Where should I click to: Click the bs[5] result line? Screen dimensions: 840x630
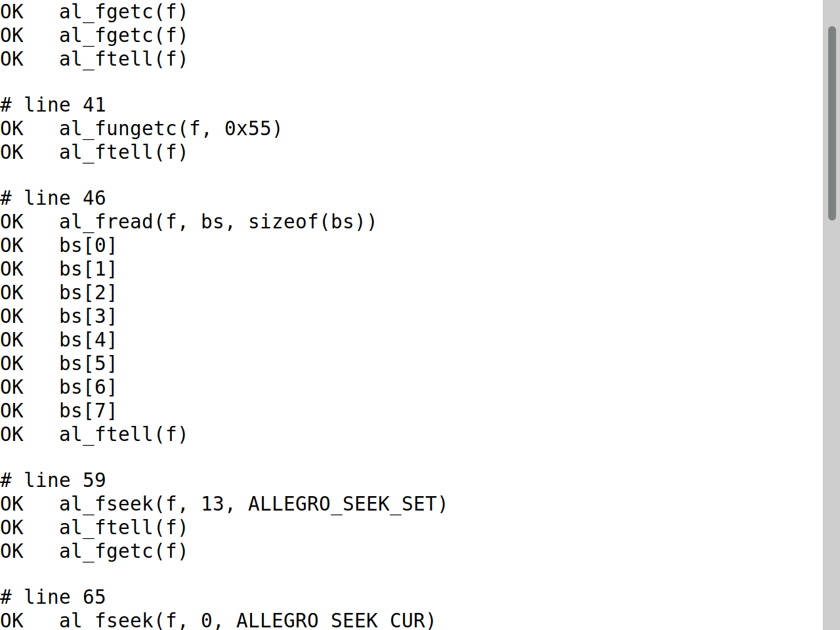[x=58, y=364]
